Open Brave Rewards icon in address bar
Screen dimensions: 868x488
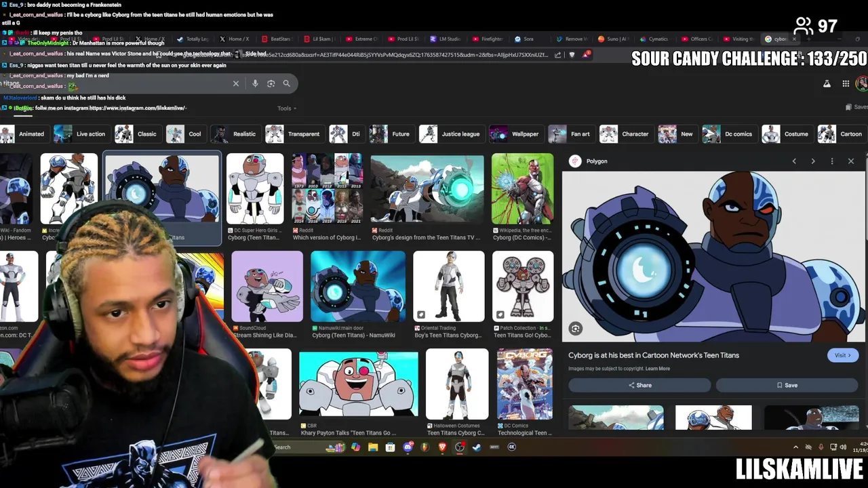click(587, 54)
